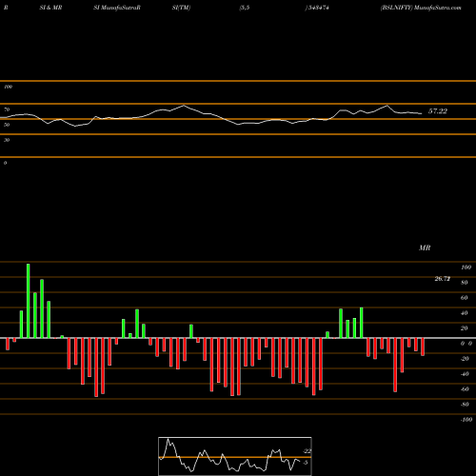Image resolution: width=476 pixels, height=476 pixels.
Task: Click the -60 label on the MR axis
Action: 465,389
